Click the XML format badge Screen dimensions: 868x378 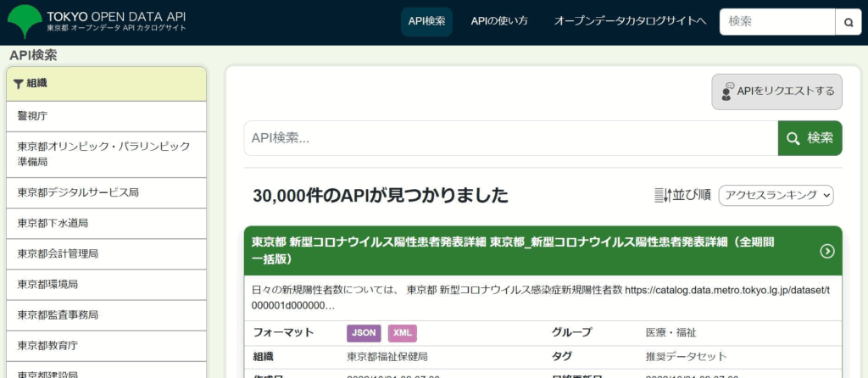(403, 333)
